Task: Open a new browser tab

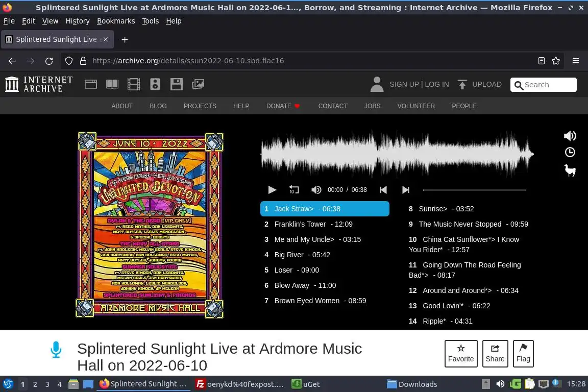Action: tap(125, 39)
